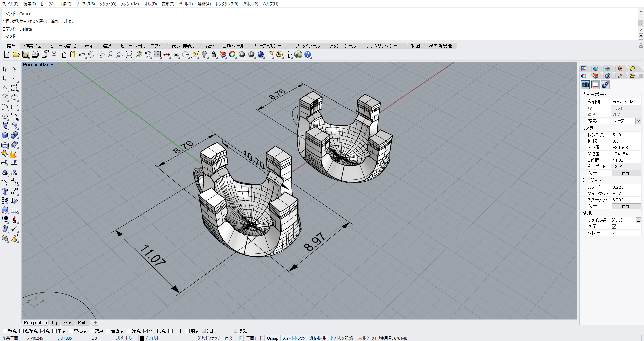Open the Sun panel tab icon
The width and height of the screenshot is (644, 341).
pos(620,69)
